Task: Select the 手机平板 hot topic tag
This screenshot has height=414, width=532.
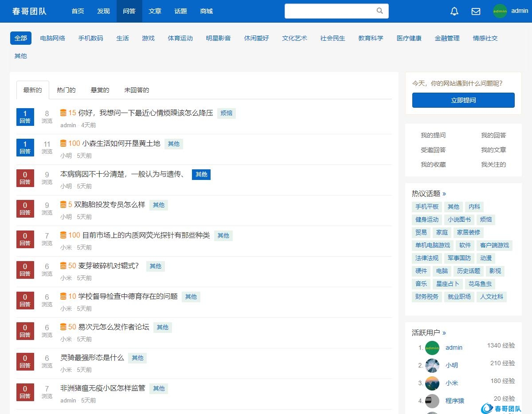Action: click(426, 207)
